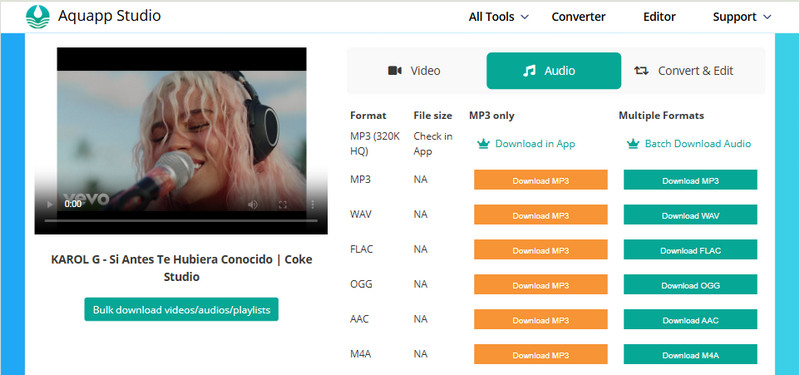Click the 'Format' column header

click(368, 115)
